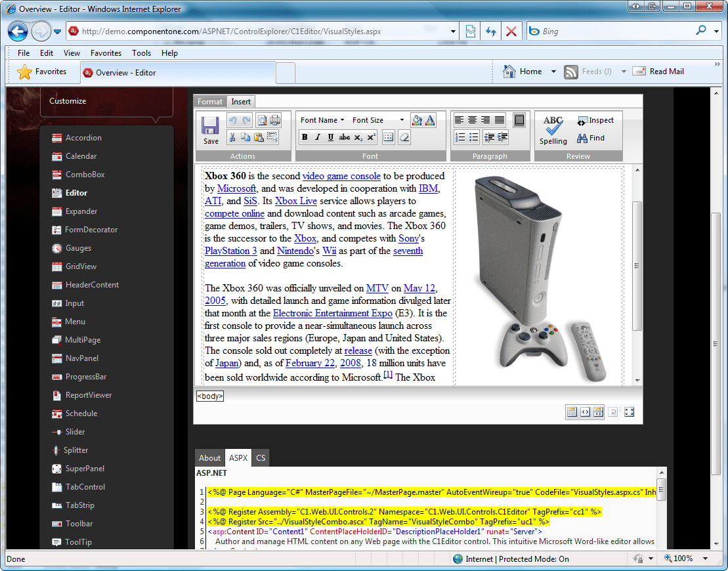Open the address bar history dropdown
The height and width of the screenshot is (571, 728).
coord(453,32)
